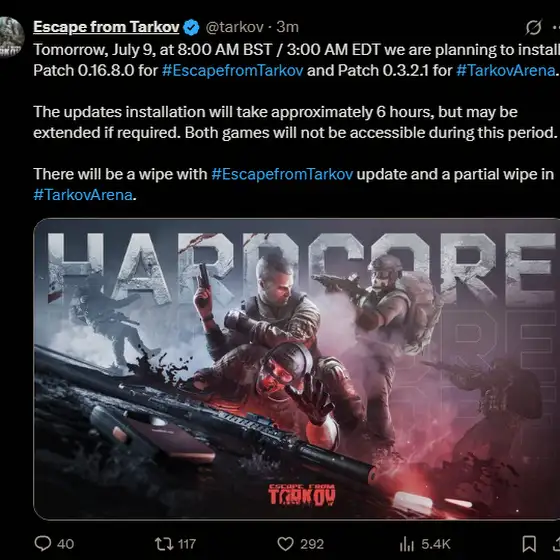The width and height of the screenshot is (560, 560).
Task: Open the Escape from Tarkov display name link
Action: point(106,27)
